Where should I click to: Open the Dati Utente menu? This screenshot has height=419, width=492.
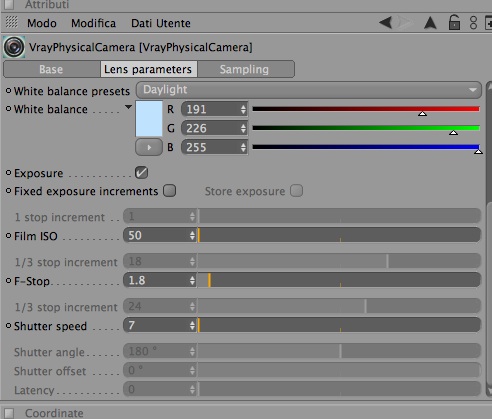pyautogui.click(x=161, y=23)
